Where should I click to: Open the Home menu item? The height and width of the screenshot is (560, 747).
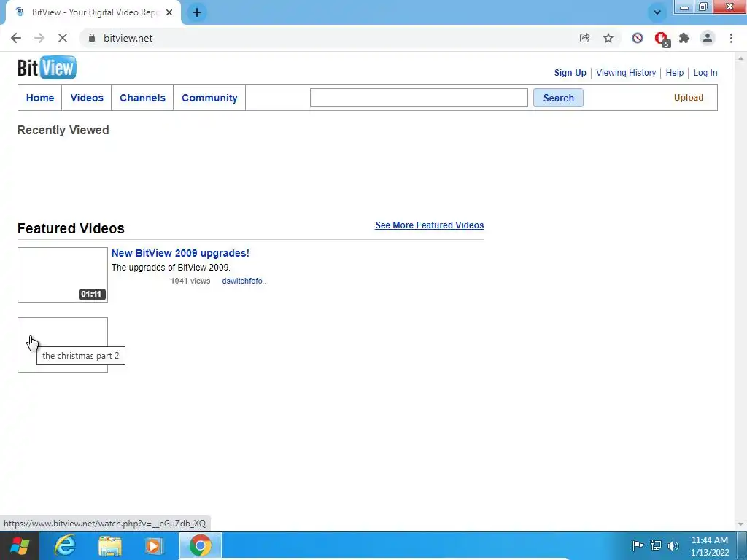click(40, 98)
